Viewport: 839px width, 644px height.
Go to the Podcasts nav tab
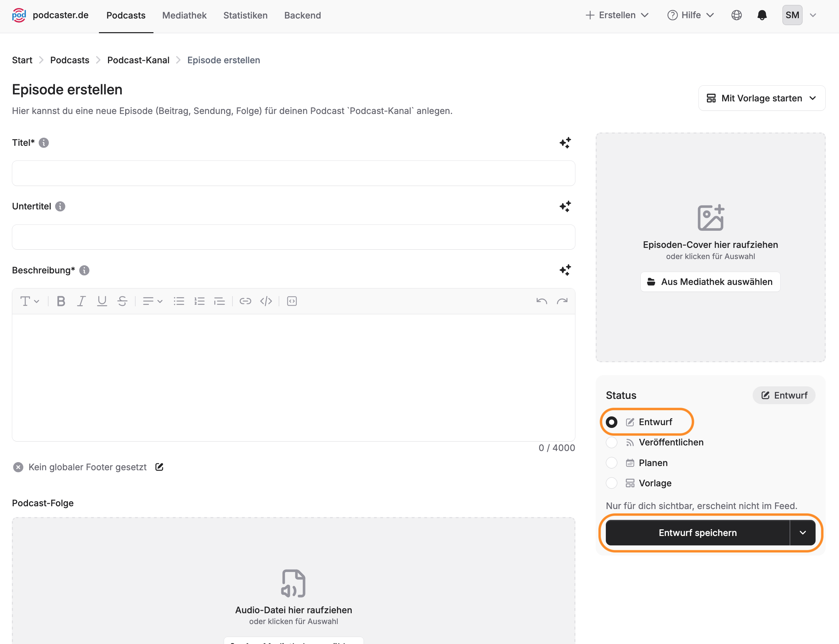pyautogui.click(x=126, y=15)
